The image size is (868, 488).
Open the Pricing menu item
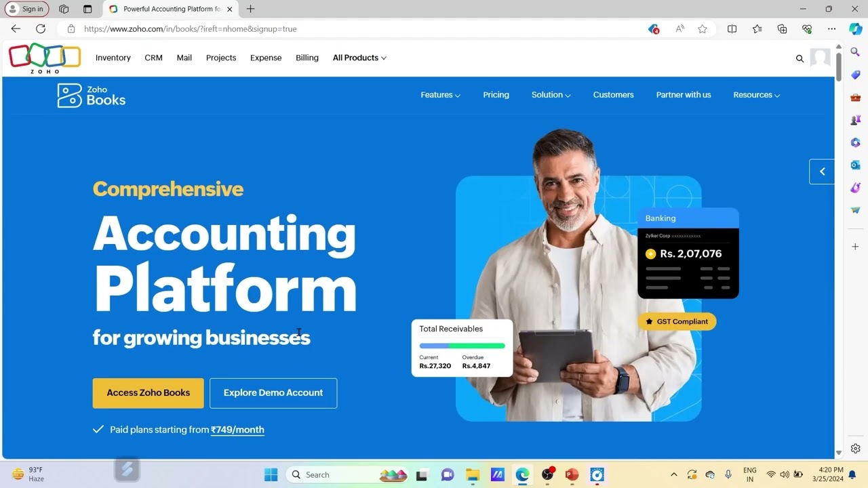tap(496, 95)
